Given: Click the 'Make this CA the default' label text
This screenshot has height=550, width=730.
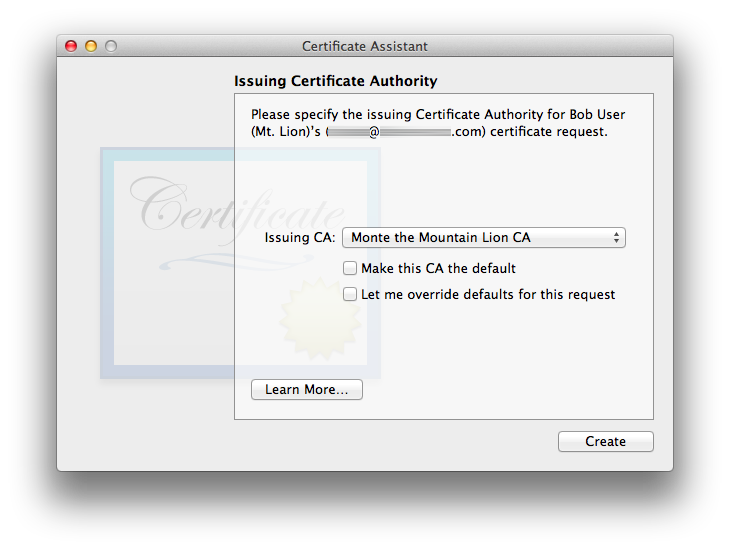Looking at the screenshot, I should 438,268.
